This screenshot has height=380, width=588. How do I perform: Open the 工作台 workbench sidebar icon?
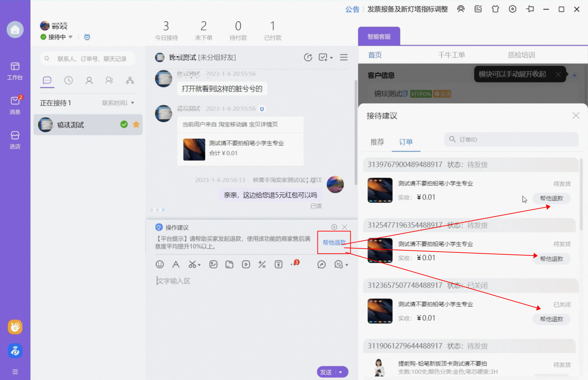pos(15,71)
